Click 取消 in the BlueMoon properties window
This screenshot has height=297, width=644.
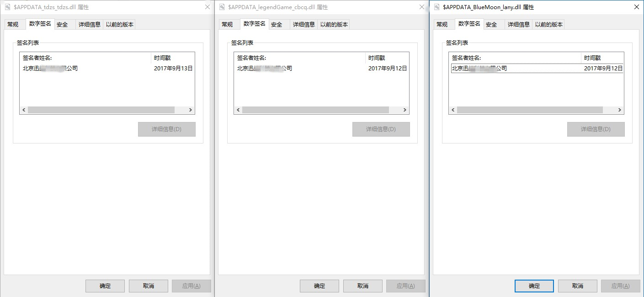pos(577,286)
